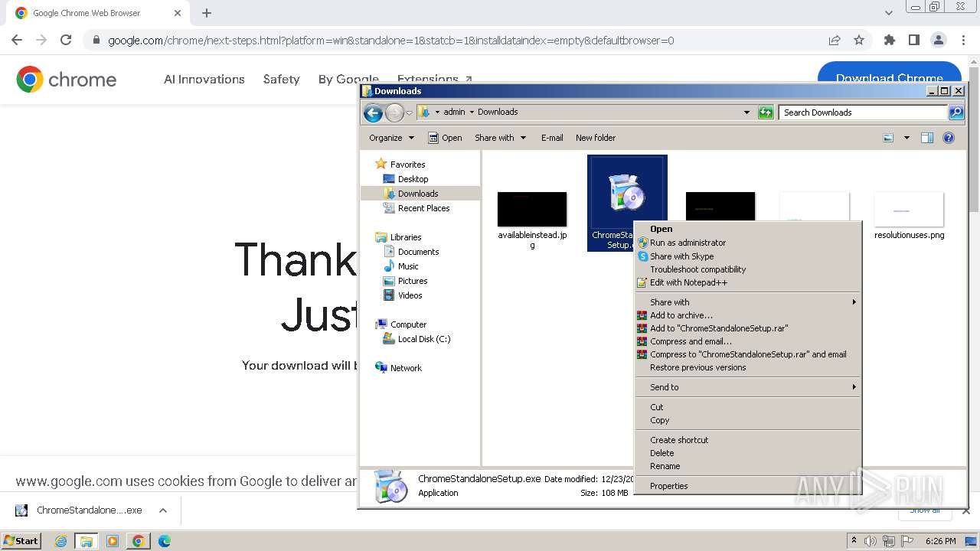Open Chrome extensions puzzle icon

pyautogui.click(x=889, y=41)
